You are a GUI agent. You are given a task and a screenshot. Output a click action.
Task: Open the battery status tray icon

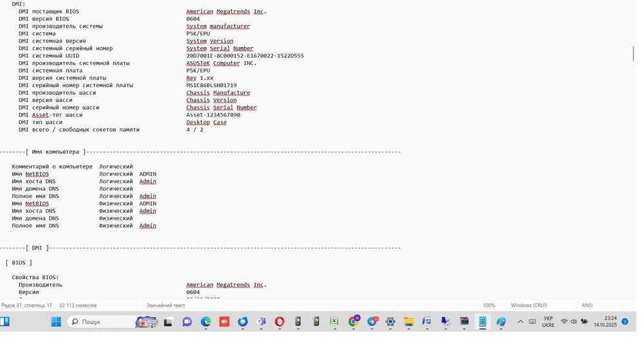[x=584, y=322]
